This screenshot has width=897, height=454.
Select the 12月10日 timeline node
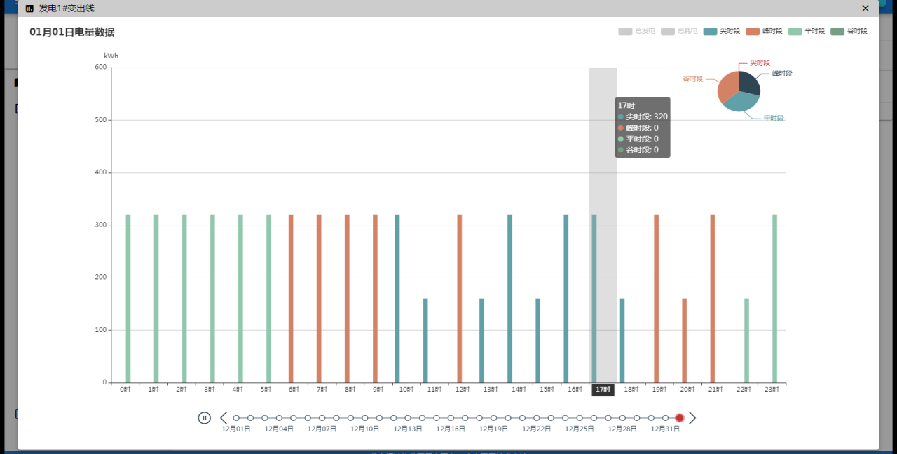coord(365,418)
